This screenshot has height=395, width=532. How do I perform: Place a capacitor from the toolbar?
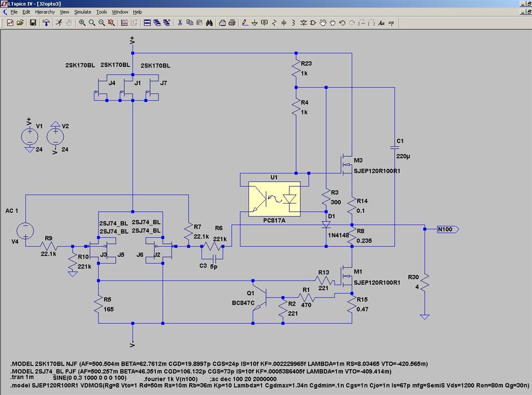pos(284,23)
